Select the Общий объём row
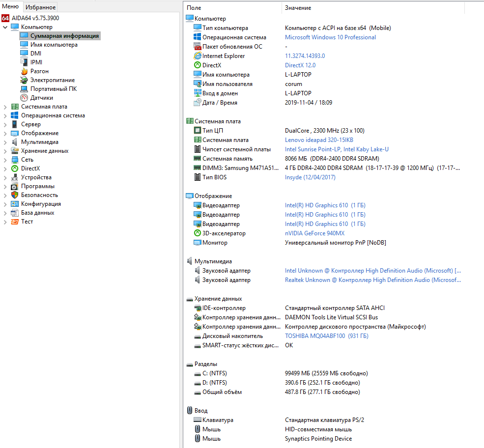 coord(324,392)
